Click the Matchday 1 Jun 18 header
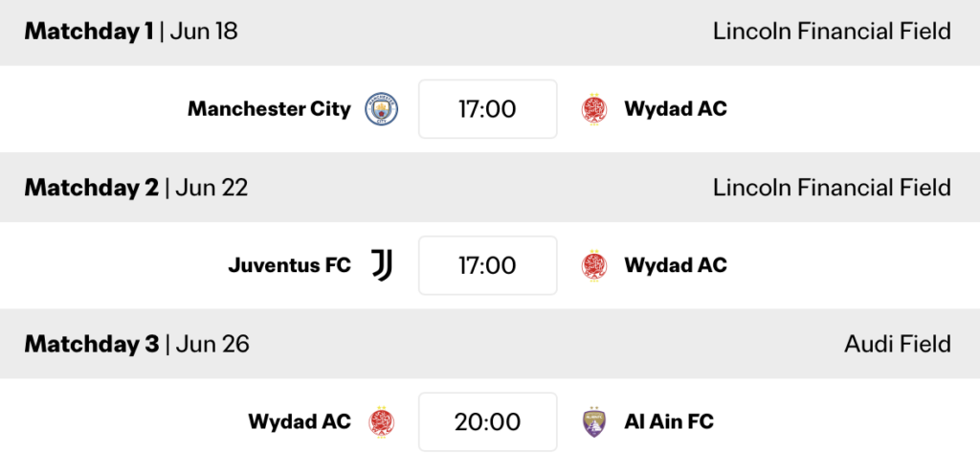The height and width of the screenshot is (476, 980). coord(131,32)
